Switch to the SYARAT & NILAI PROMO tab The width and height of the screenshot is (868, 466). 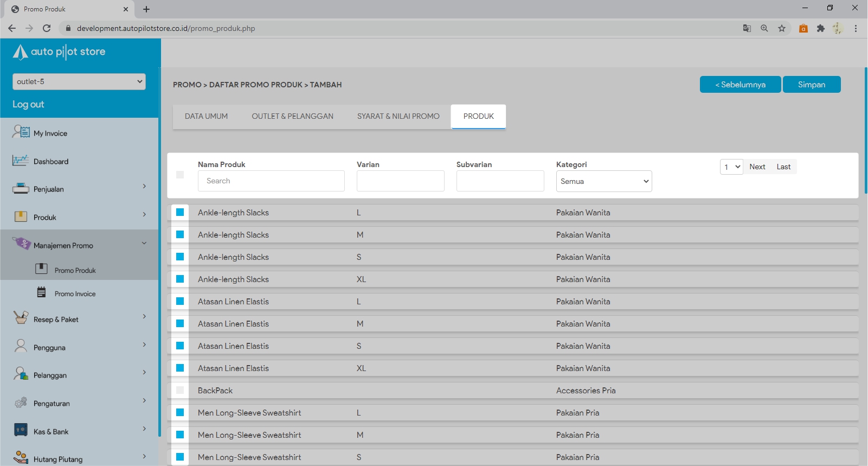click(x=398, y=116)
